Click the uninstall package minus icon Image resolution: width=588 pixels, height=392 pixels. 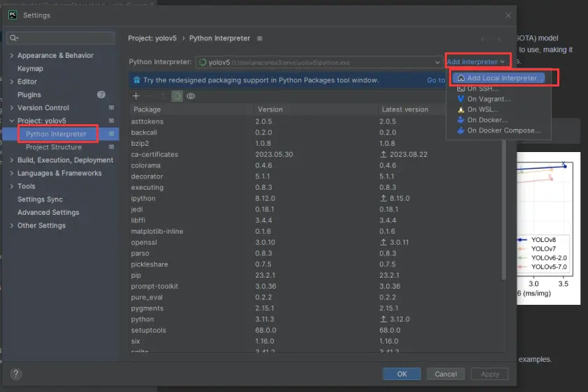[149, 96]
